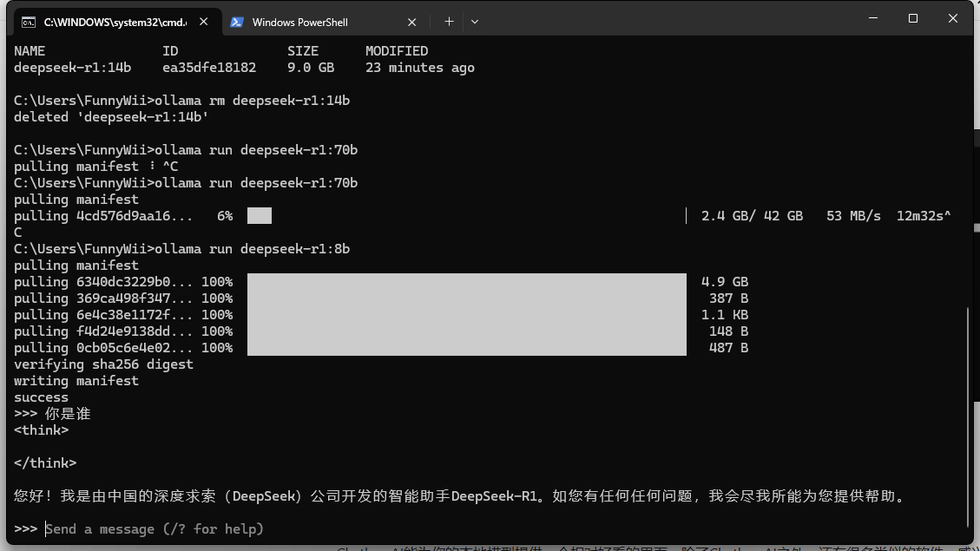Click the '23 minutes ago' value
980x551 pixels.
click(x=420, y=68)
